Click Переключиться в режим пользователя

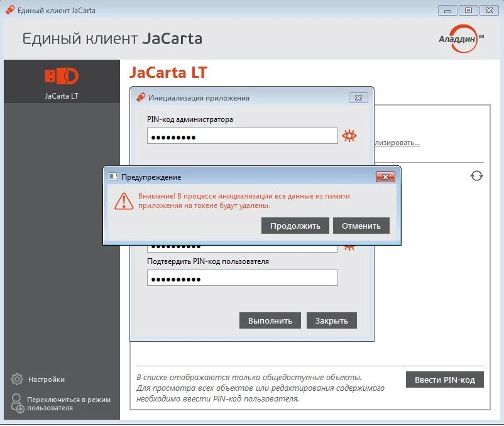[x=61, y=403]
